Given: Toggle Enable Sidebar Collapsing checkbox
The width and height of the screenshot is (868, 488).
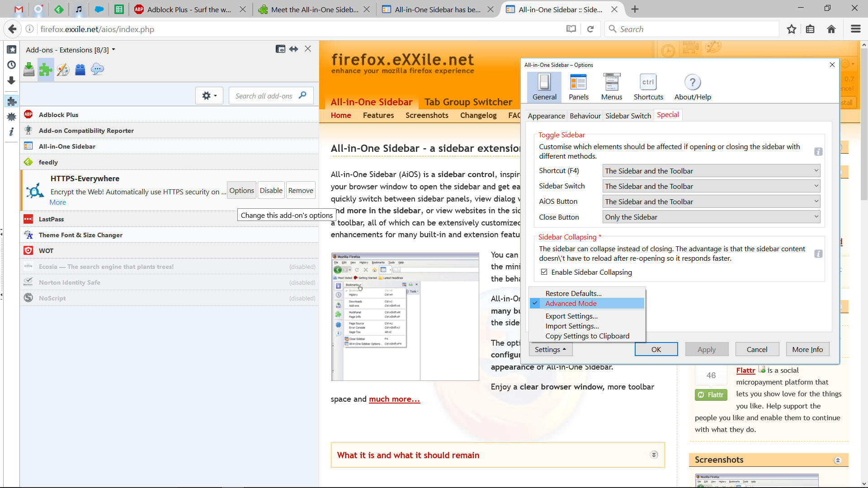Looking at the screenshot, I should 544,272.
